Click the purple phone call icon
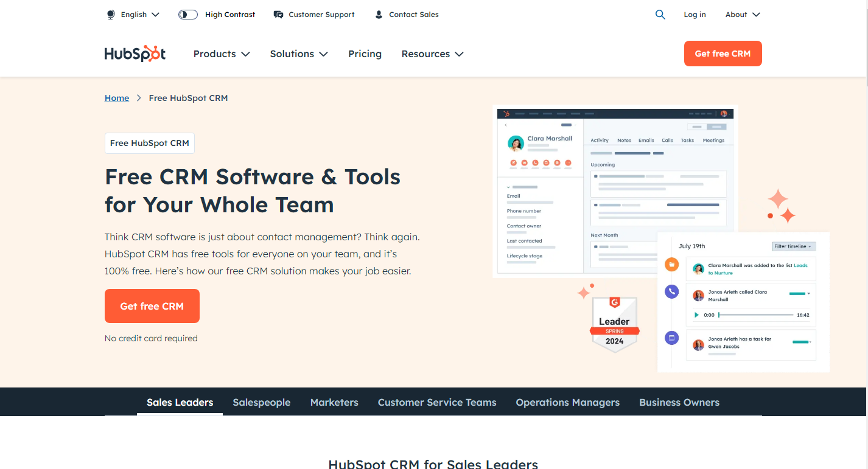The image size is (868, 469). [671, 291]
